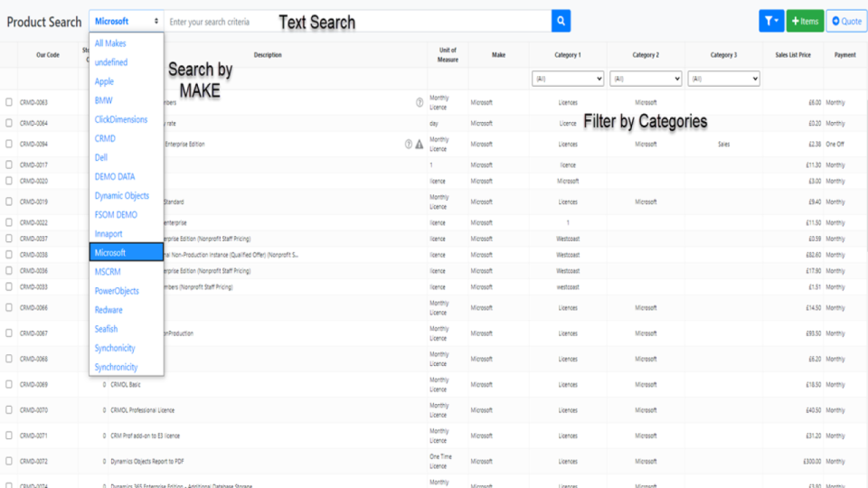Select Redware in the make list
The height and width of the screenshot is (488, 868).
(x=108, y=310)
